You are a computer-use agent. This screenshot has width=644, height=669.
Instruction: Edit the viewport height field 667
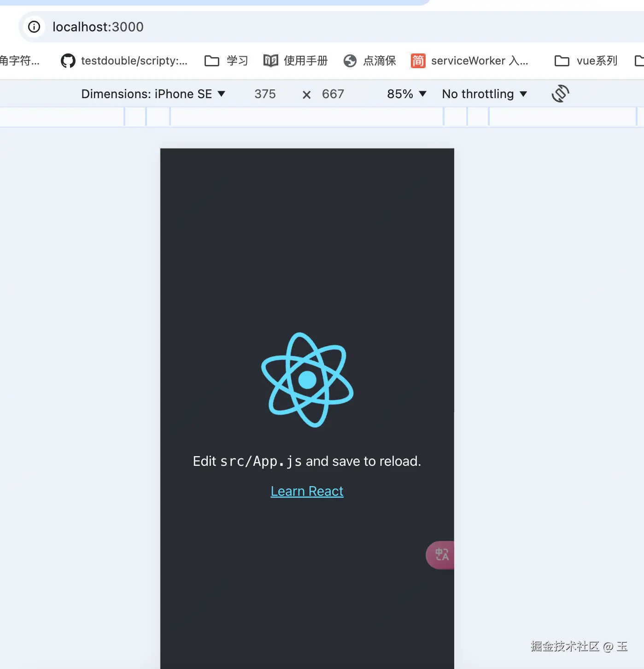click(x=333, y=94)
